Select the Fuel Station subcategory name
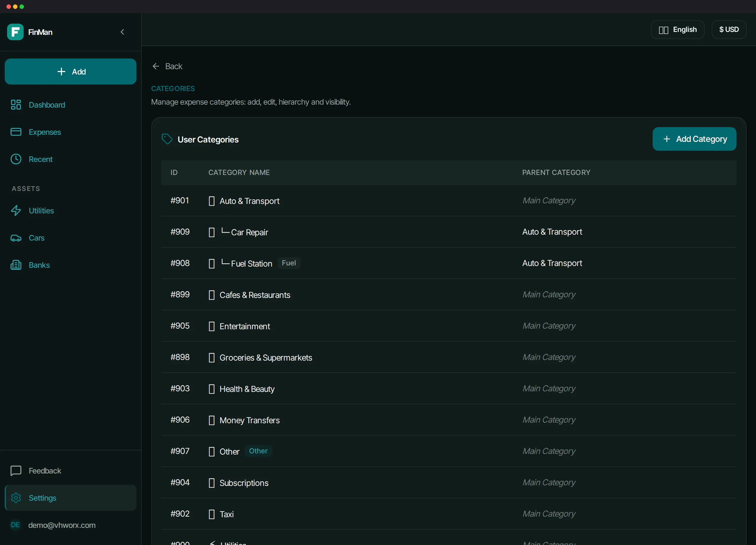 (251, 264)
